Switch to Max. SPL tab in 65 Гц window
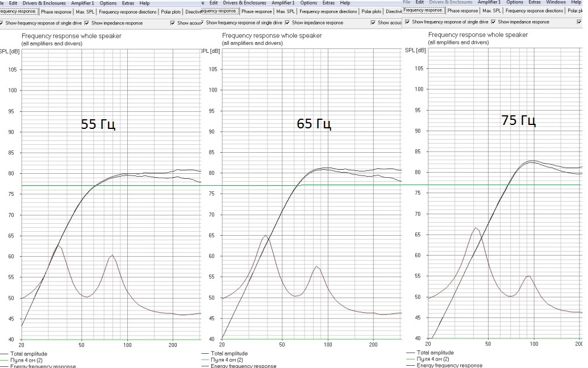The image size is (588, 368). point(285,11)
